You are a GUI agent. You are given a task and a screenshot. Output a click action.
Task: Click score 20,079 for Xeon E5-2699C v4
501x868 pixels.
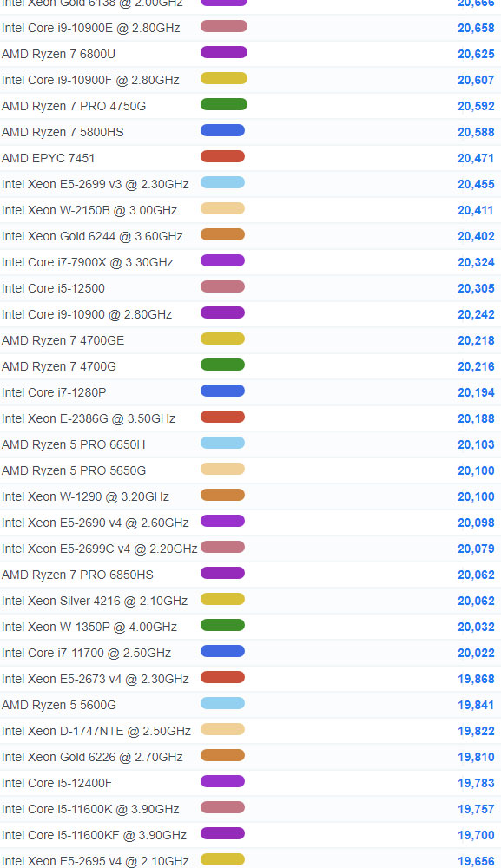(476, 548)
